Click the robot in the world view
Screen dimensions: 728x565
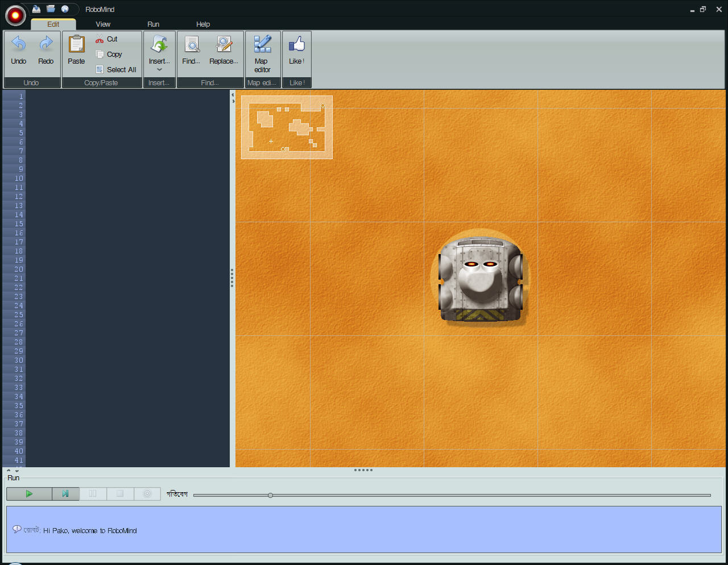(x=481, y=280)
